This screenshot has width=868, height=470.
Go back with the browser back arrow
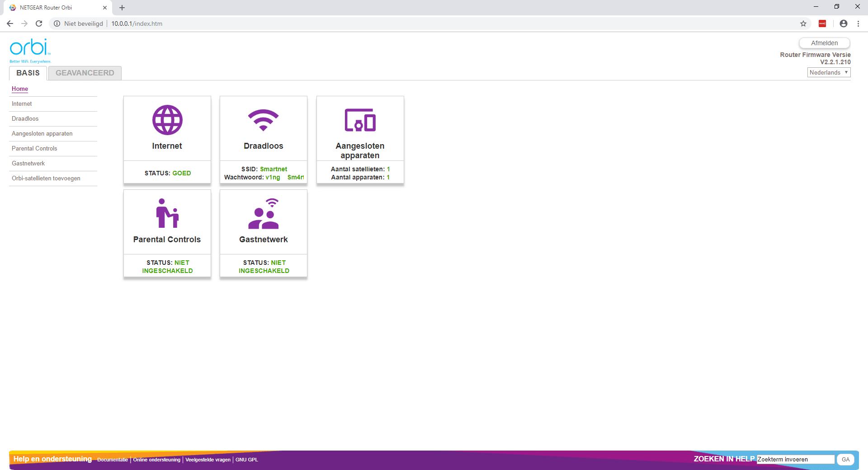[x=10, y=23]
